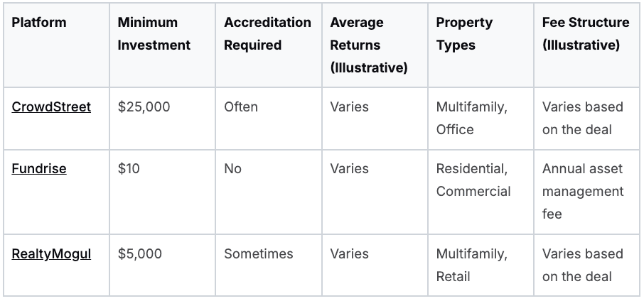Select the 'Multifamily, Retail' property types cell
This screenshot has height=301, width=644.
pyautogui.click(x=471, y=266)
